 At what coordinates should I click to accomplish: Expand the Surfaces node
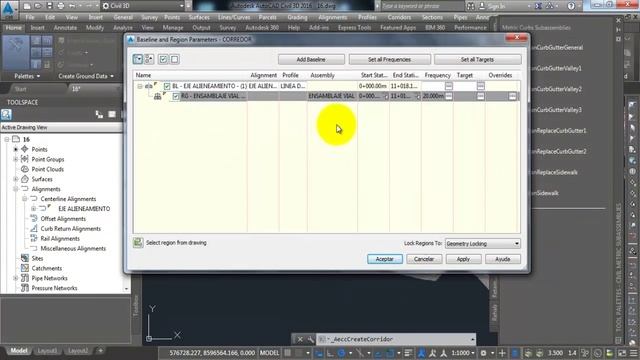pos(16,179)
